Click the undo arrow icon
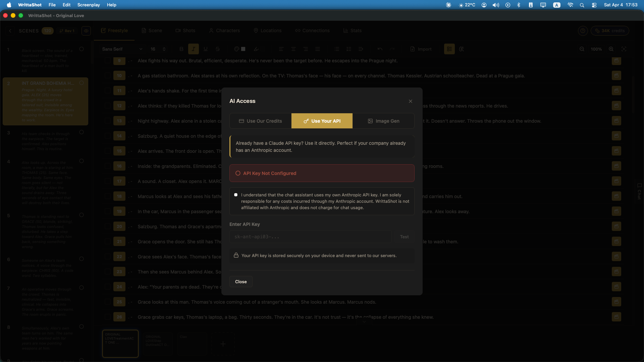 [380, 49]
